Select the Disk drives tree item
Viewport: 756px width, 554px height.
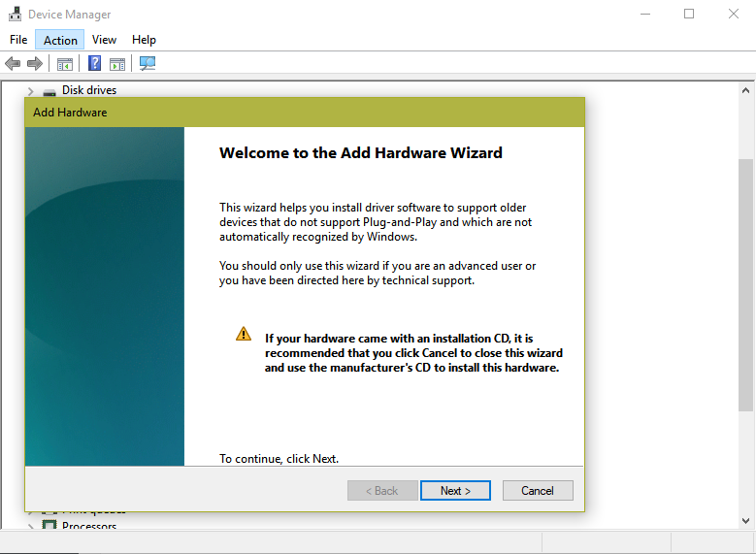89,90
